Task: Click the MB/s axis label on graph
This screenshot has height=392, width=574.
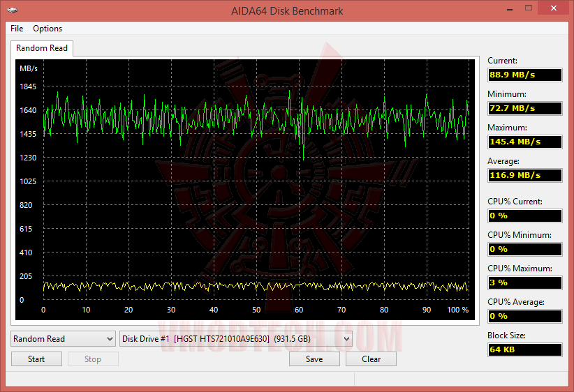Action: (29, 69)
